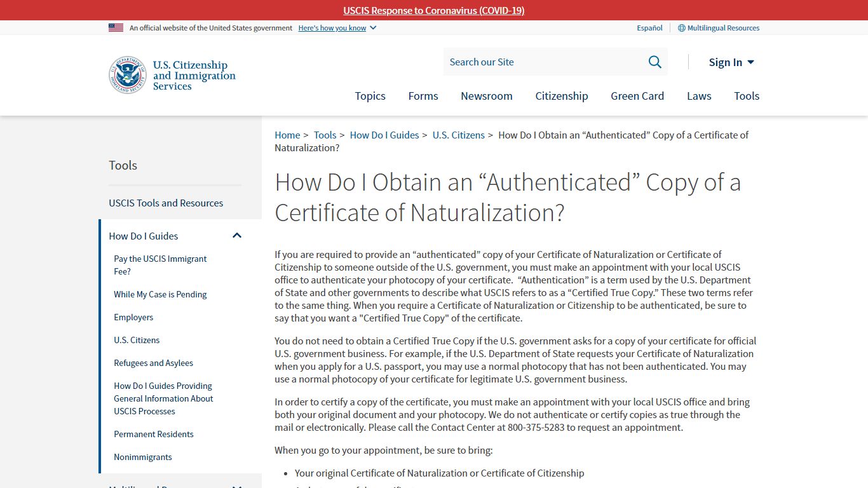This screenshot has width=868, height=488.
Task: Open How Do I Guides sidebar link
Action: pos(144,236)
